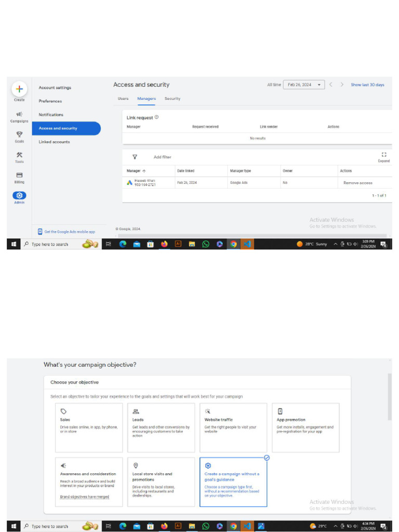Sort by the Manager column header arrow
The height and width of the screenshot is (532, 399).
click(x=144, y=171)
